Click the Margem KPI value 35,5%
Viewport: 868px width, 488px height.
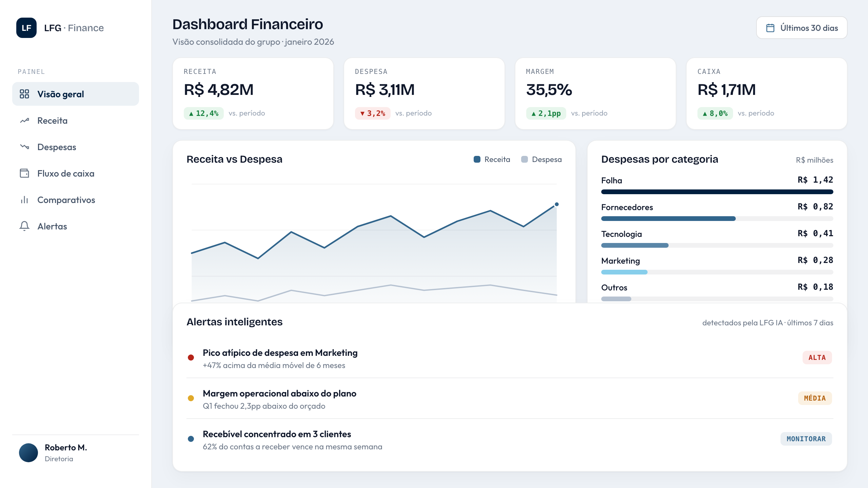tap(549, 90)
